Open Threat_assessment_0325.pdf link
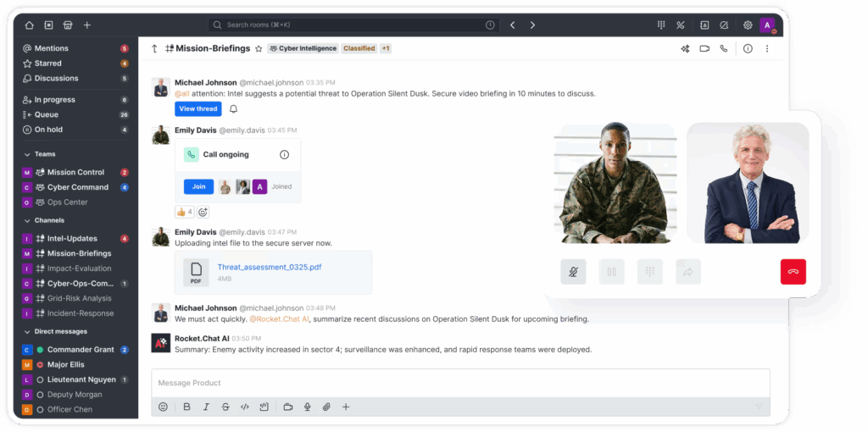Viewport: 868px width, 432px height. pos(270,267)
